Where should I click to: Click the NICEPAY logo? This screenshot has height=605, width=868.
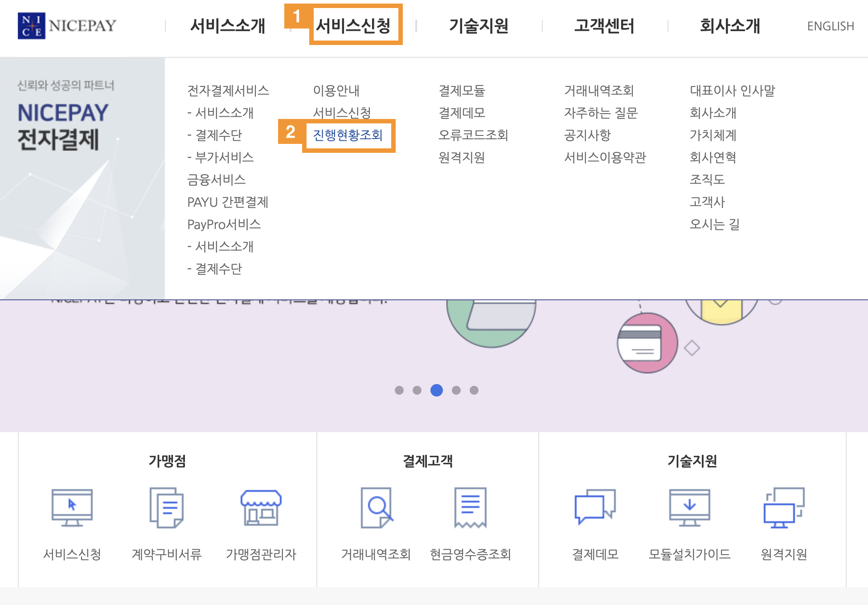[67, 26]
